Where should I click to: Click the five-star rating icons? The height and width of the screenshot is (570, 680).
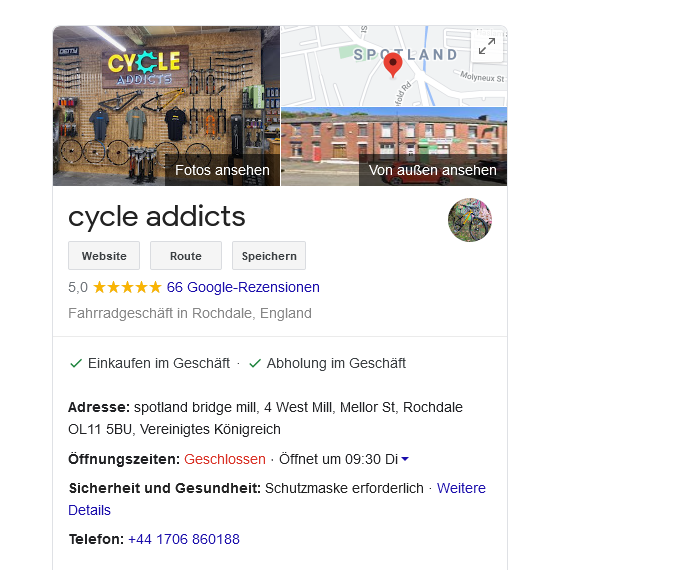[x=127, y=287]
